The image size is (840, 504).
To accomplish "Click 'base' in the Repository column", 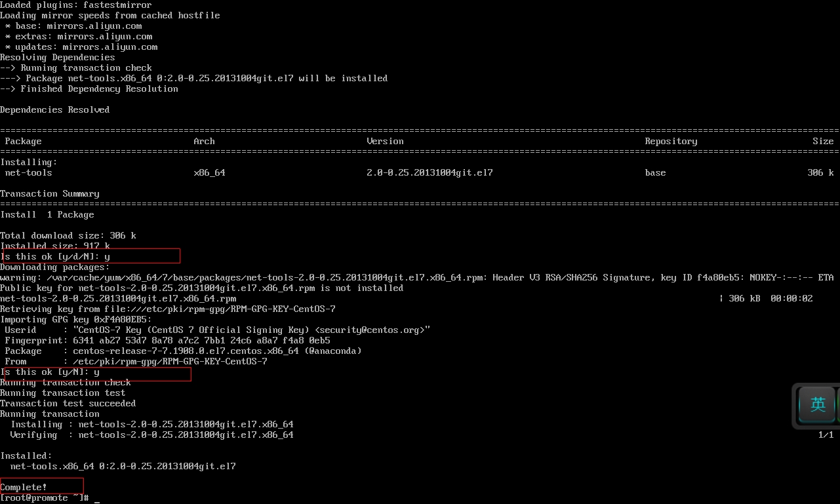I will [x=656, y=172].
